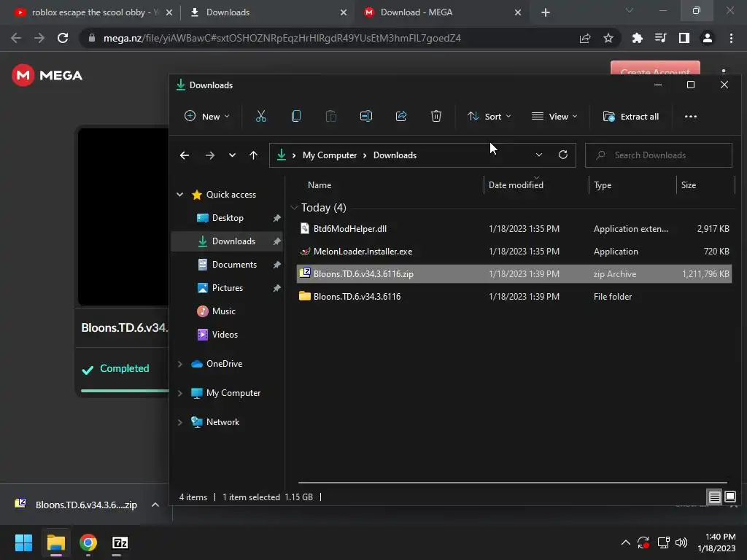Click the share page icon in address bar
The width and height of the screenshot is (747, 560).
tap(584, 38)
